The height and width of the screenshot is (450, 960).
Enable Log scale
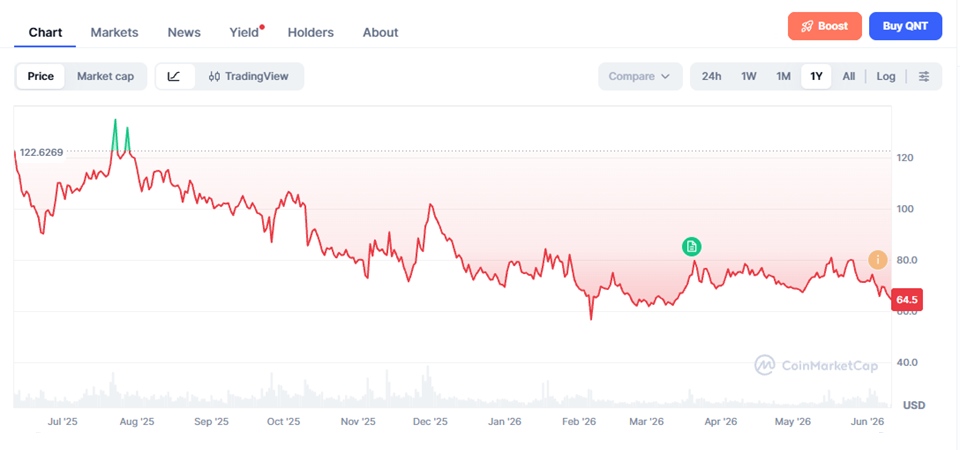click(x=886, y=77)
